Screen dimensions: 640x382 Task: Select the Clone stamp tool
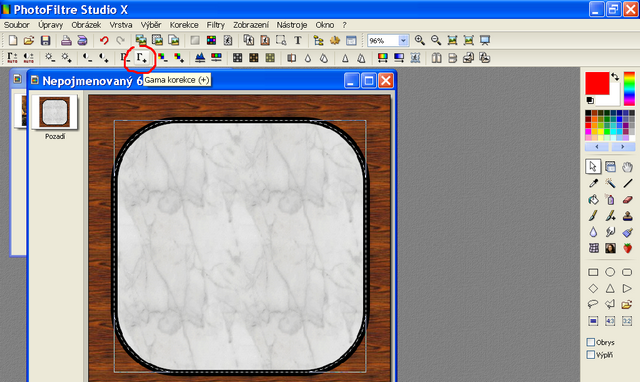click(x=627, y=216)
